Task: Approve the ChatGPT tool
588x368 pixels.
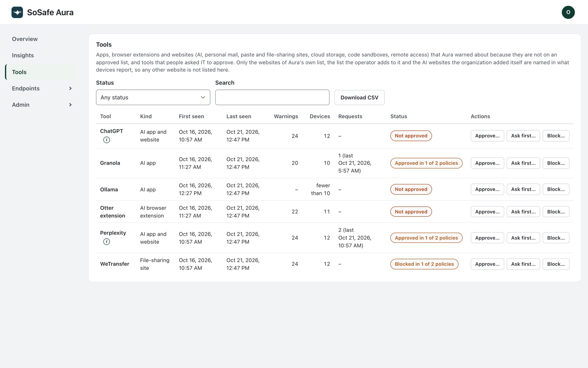Action: [x=487, y=136]
